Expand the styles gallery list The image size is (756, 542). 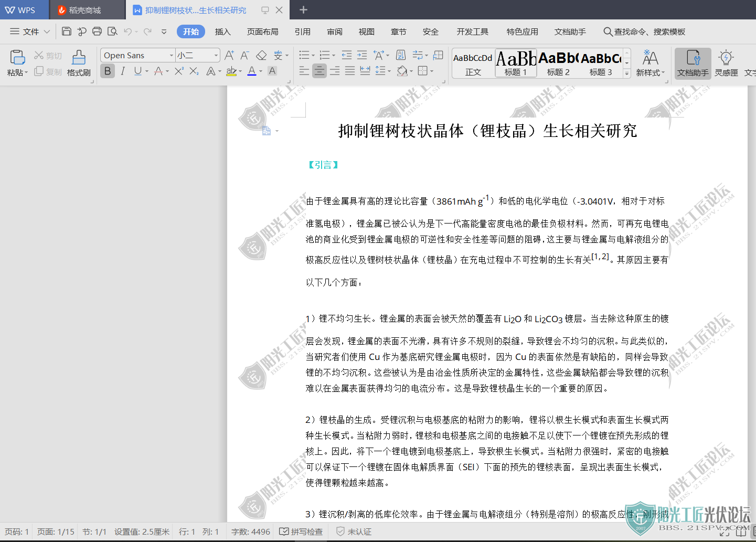(626, 74)
